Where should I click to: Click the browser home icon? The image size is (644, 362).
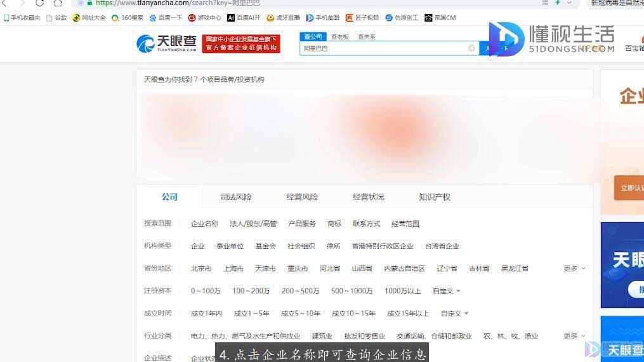pyautogui.click(x=58, y=3)
